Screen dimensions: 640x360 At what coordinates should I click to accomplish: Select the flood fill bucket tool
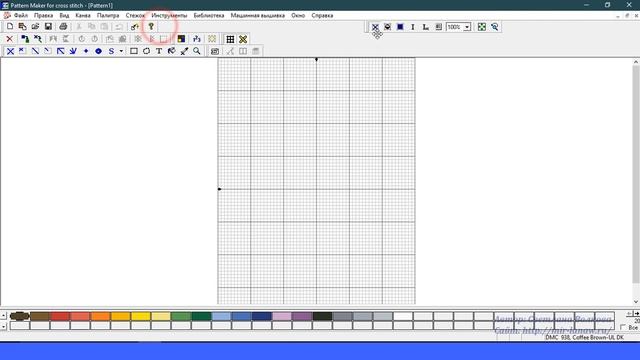[171, 51]
